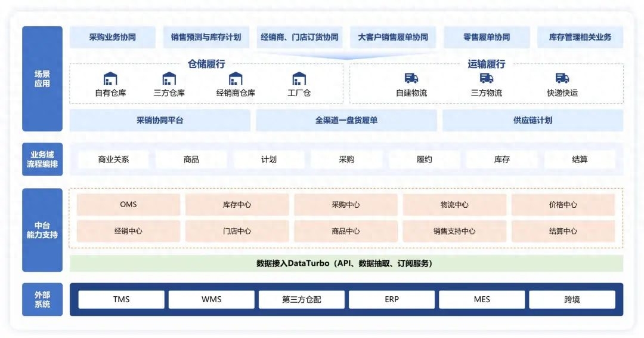Click the 物流中心 capability box
The width and height of the screenshot is (644, 338).
(x=454, y=204)
